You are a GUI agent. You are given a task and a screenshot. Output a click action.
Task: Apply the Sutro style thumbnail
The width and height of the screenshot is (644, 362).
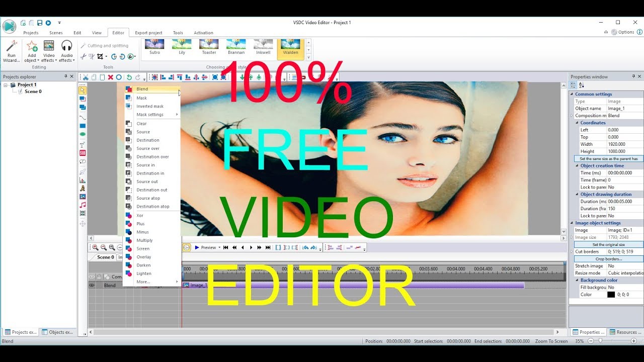tap(154, 47)
